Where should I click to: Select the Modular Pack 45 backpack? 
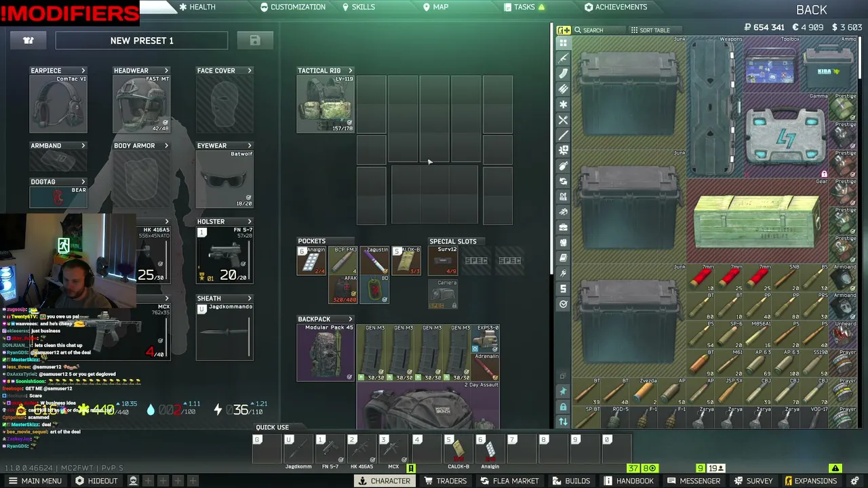[x=325, y=352]
